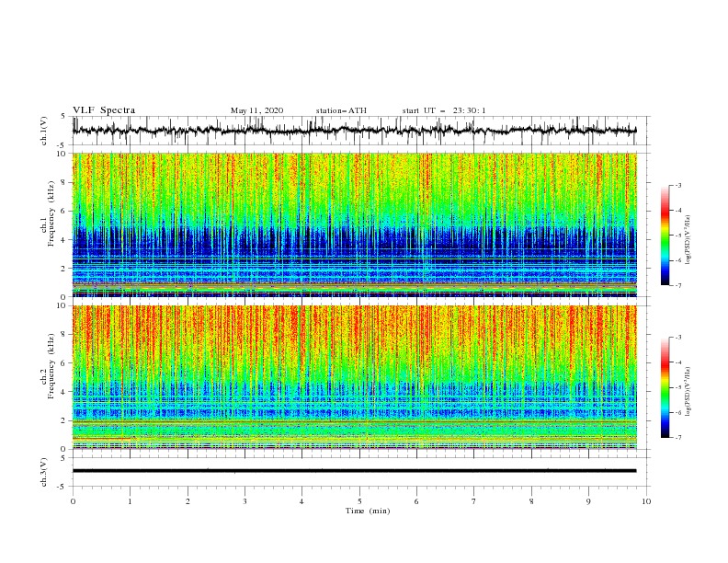
Task: Click time axis tick label "5"
Action: point(359,501)
